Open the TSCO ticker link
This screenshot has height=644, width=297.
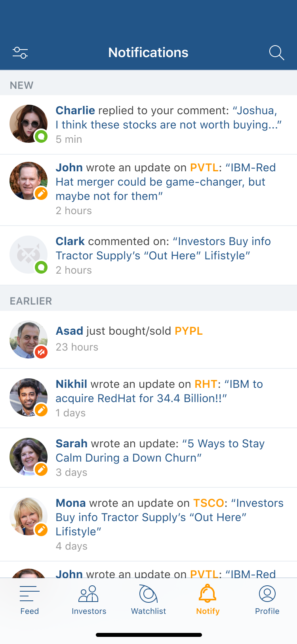209,503
